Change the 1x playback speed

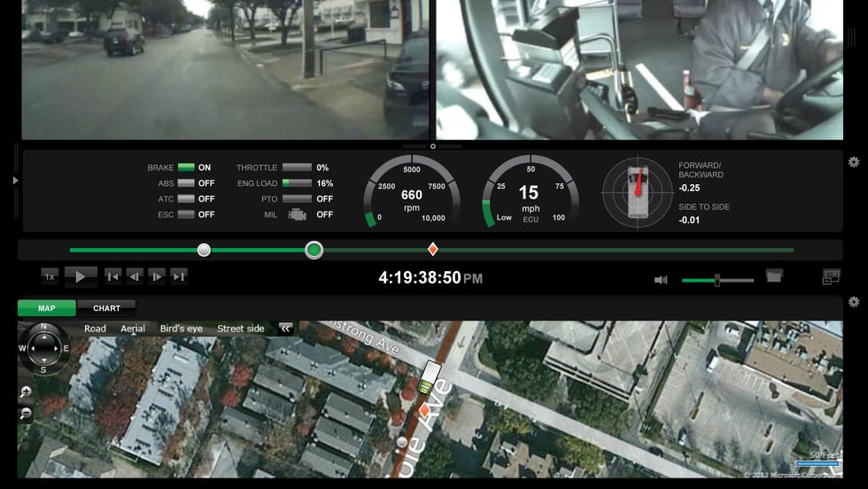click(x=50, y=276)
